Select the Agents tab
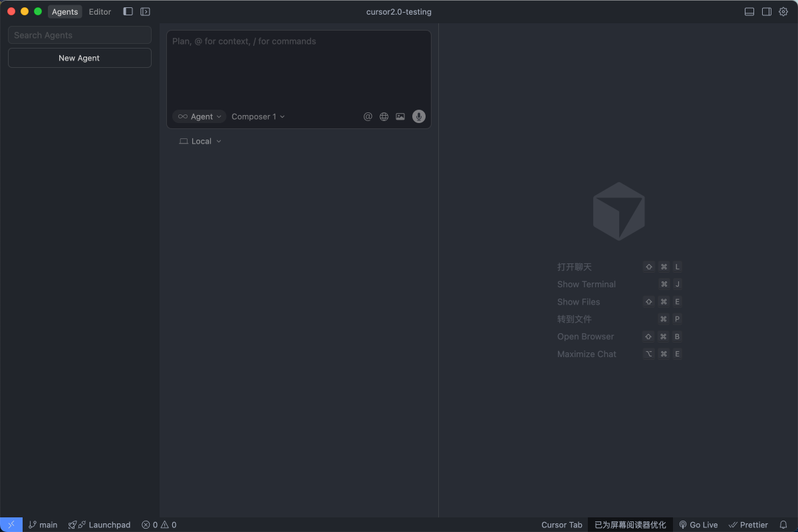Image resolution: width=798 pixels, height=532 pixels. [65, 11]
